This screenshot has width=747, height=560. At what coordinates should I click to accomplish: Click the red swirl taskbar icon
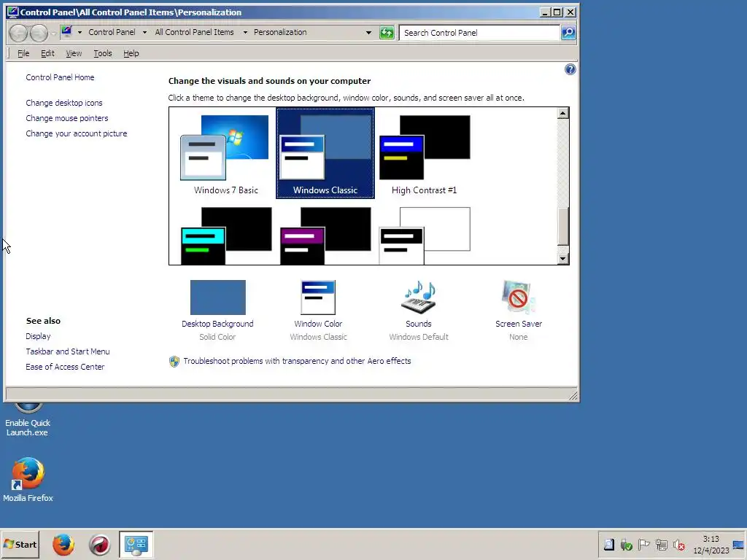click(x=99, y=545)
